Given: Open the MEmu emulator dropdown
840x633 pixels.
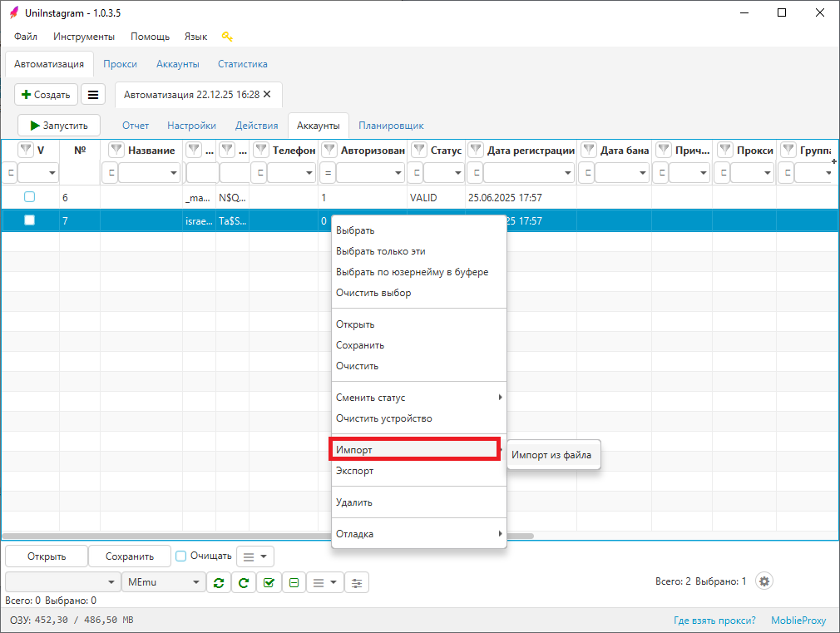Looking at the screenshot, I should 162,582.
